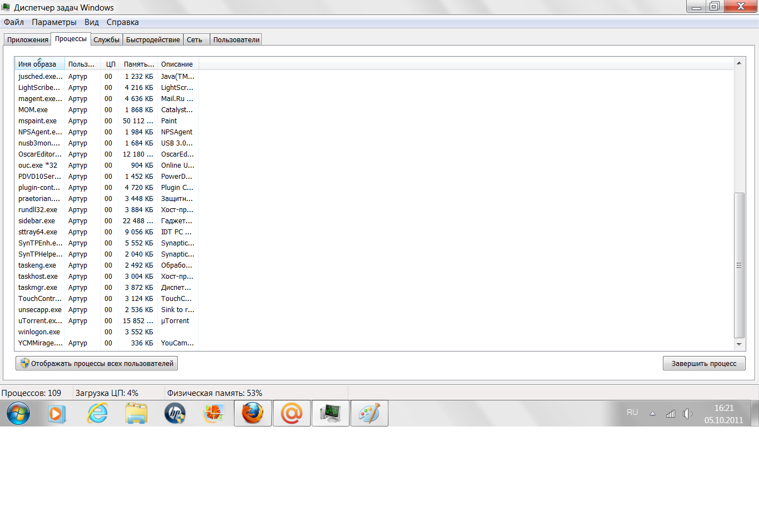Select the Процессы tab
759x532 pixels.
(x=71, y=39)
